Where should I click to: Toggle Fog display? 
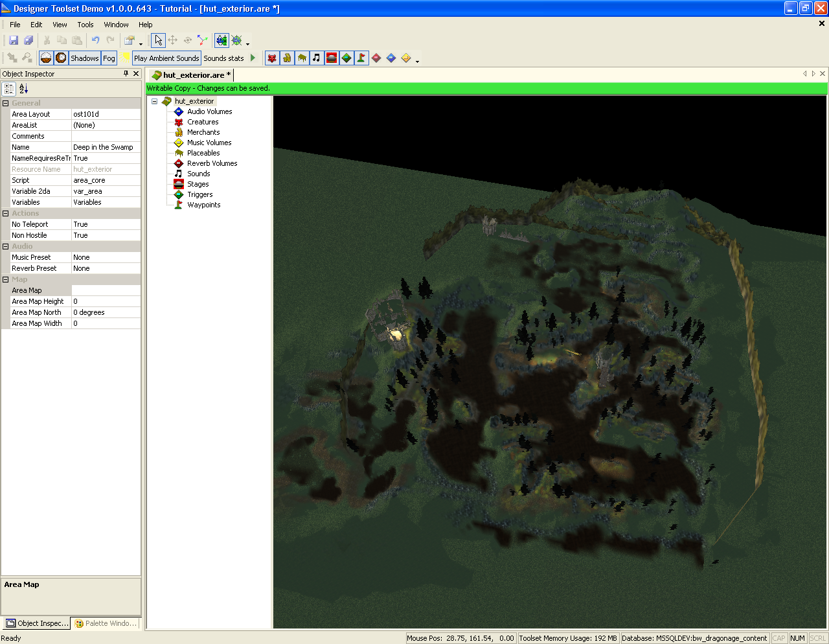[109, 58]
